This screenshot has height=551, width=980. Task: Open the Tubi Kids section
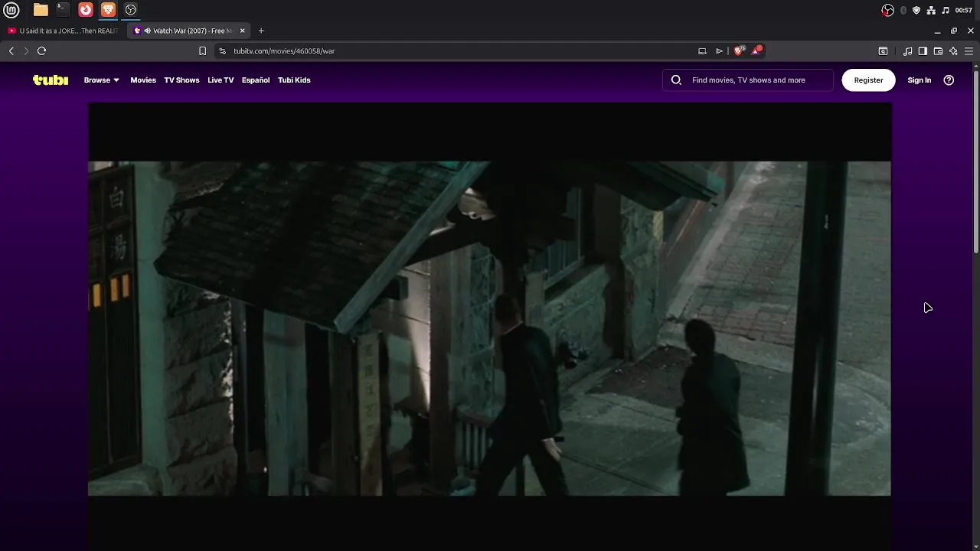294,80
